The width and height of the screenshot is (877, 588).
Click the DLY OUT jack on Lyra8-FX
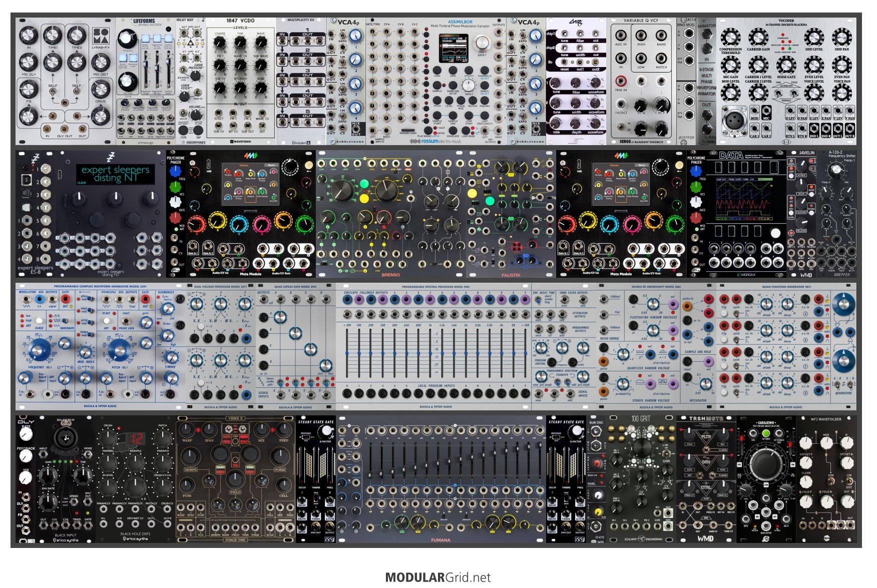65,129
